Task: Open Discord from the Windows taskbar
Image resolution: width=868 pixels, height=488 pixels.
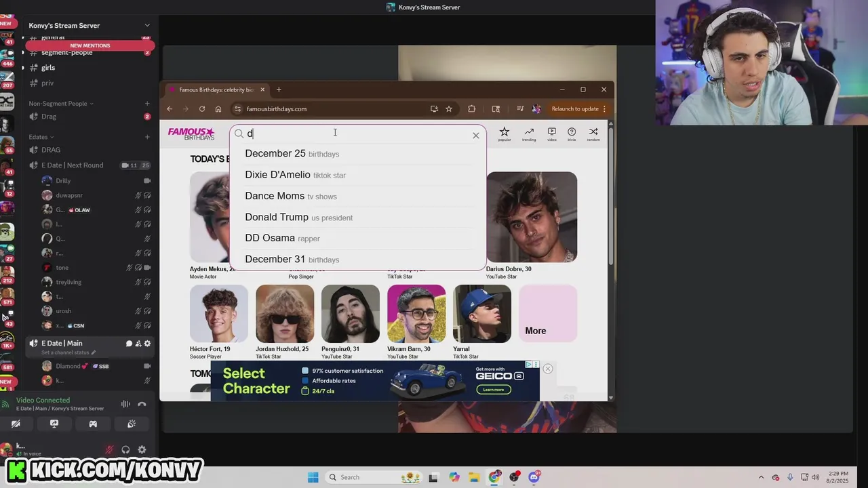Action: [x=534, y=477]
